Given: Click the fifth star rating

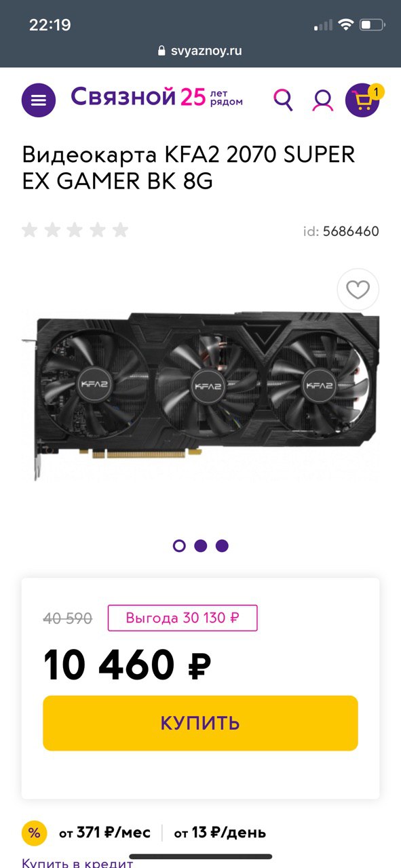Looking at the screenshot, I should pos(120,230).
